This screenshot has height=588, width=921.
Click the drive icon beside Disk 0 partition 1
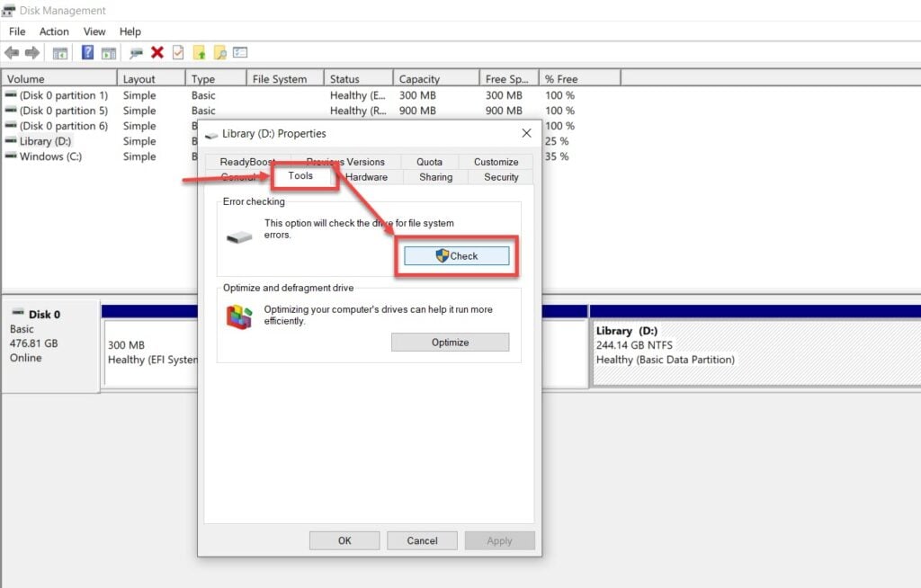click(11, 94)
